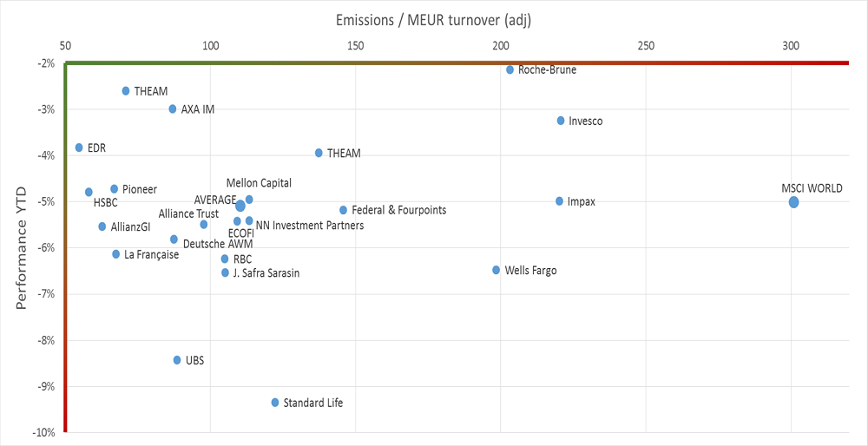Select the 250 x-axis tick label
The image size is (868, 446).
[646, 44]
